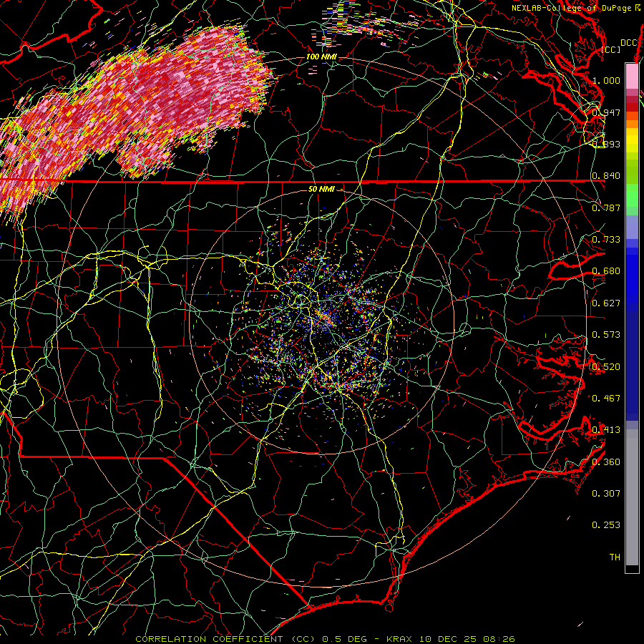The image size is (644, 644).
Task: Click the 100 NMI range ring label
Action: [x=321, y=57]
